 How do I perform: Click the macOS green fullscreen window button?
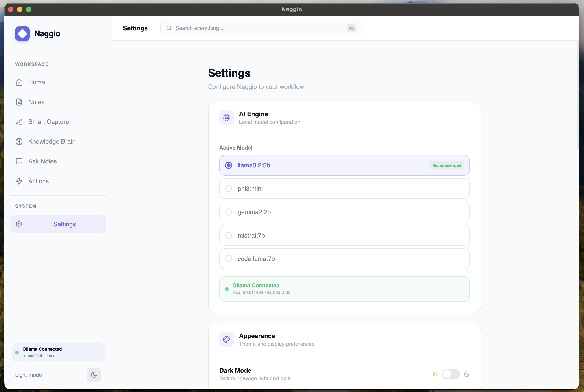pos(29,9)
